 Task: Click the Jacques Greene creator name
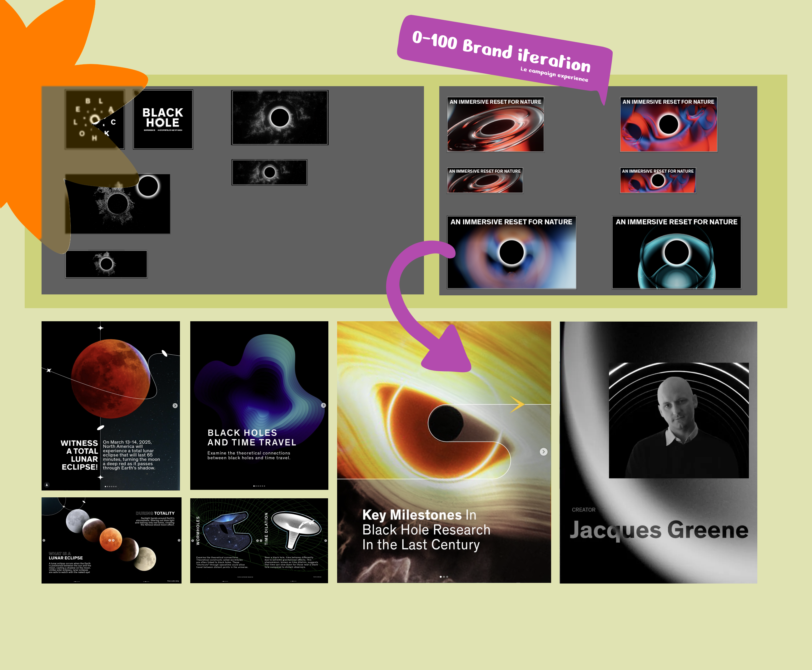659,530
